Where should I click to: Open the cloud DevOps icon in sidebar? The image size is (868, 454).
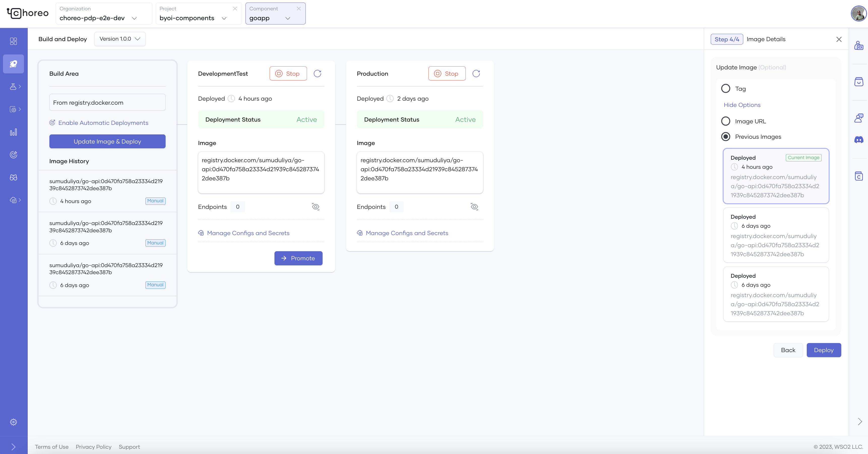point(13,200)
